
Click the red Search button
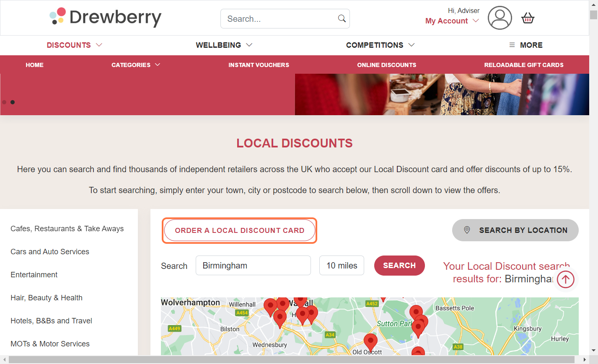tap(399, 266)
